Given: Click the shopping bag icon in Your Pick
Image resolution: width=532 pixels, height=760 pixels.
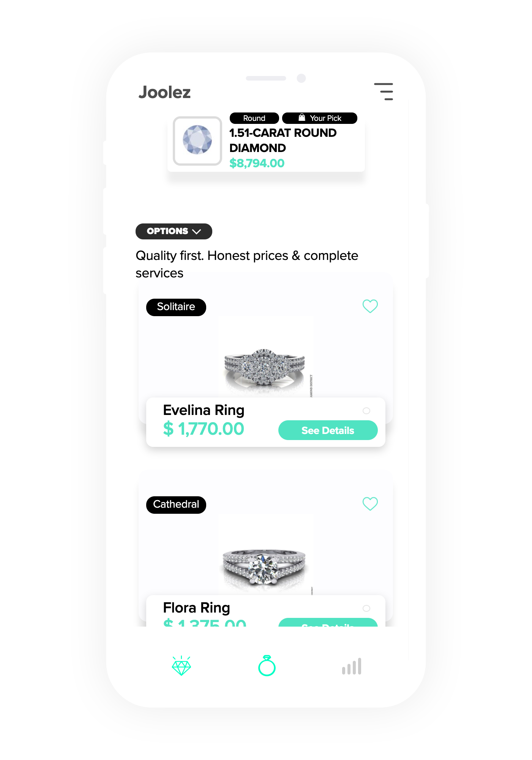Looking at the screenshot, I should pyautogui.click(x=302, y=117).
